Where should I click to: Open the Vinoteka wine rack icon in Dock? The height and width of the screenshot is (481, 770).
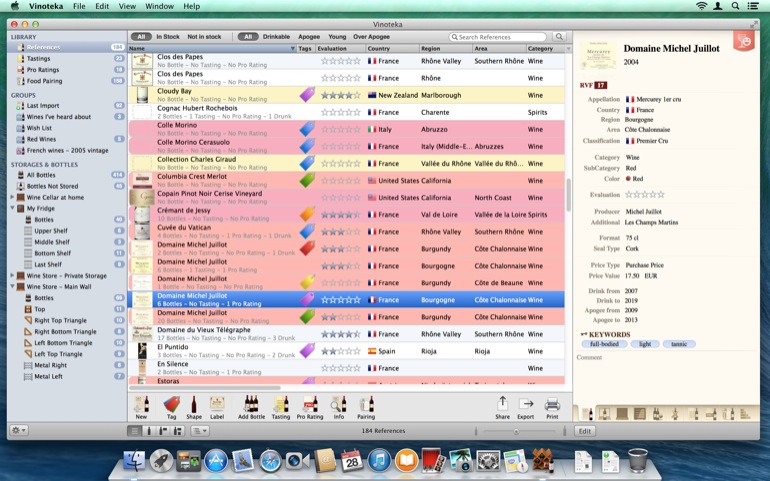[x=543, y=460]
